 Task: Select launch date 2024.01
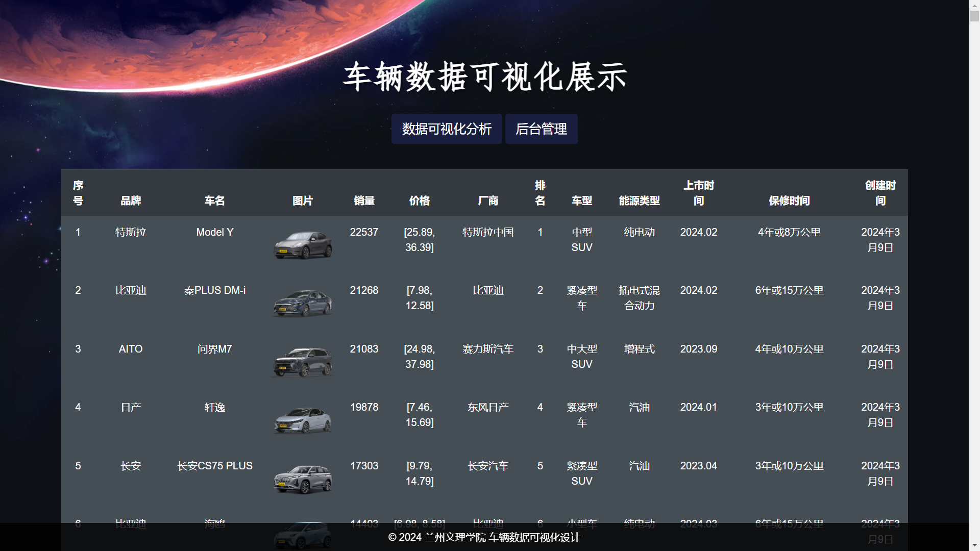(x=699, y=407)
